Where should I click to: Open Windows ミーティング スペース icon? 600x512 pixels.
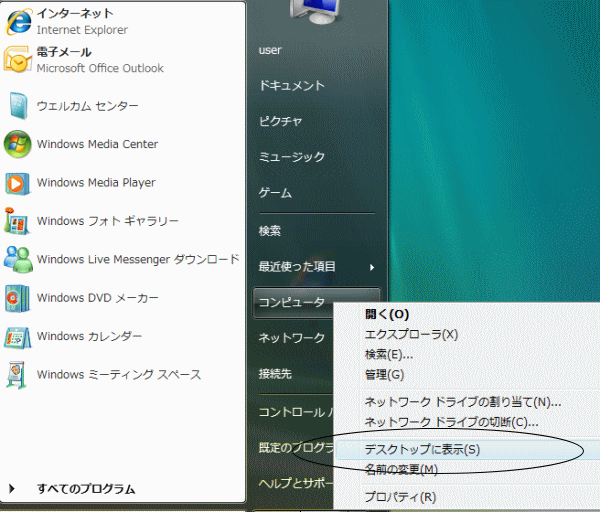tap(16, 375)
